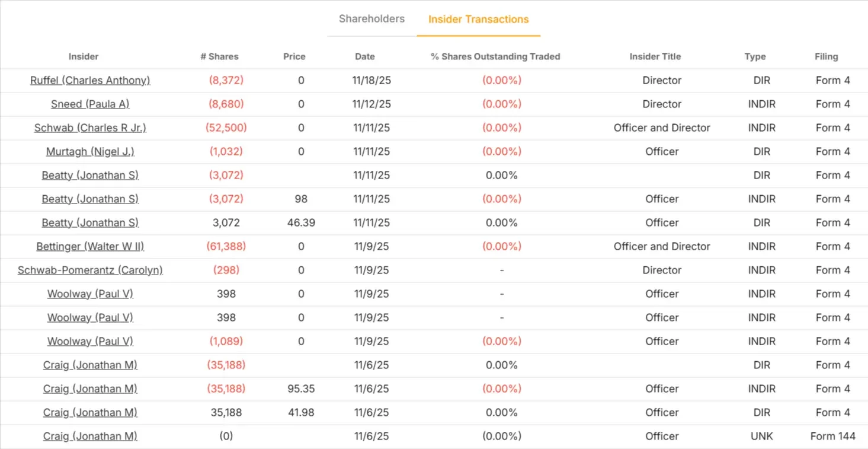Open the Schwab-Pomerantz (Carolyn) link
The height and width of the screenshot is (449, 868).
[90, 270]
